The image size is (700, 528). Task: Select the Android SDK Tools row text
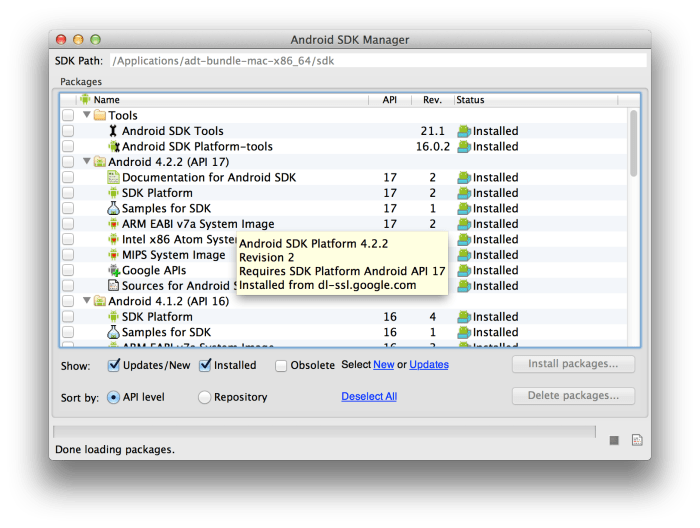pos(173,131)
